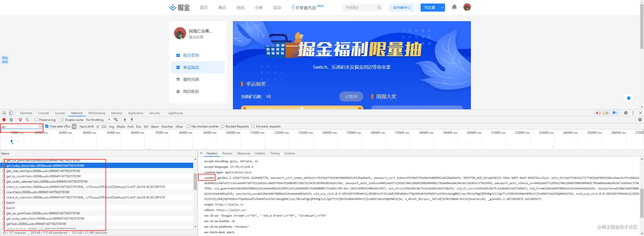
Task: Switch to the Elements tab
Action: click(26, 113)
